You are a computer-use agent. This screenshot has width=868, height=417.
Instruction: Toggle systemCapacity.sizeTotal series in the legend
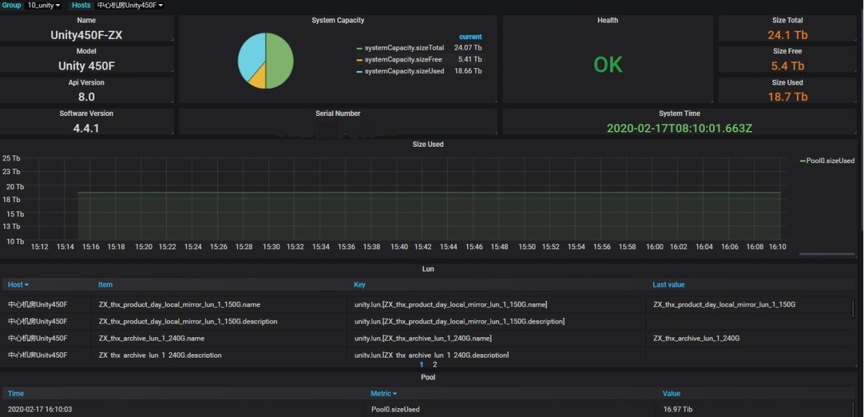coord(404,48)
